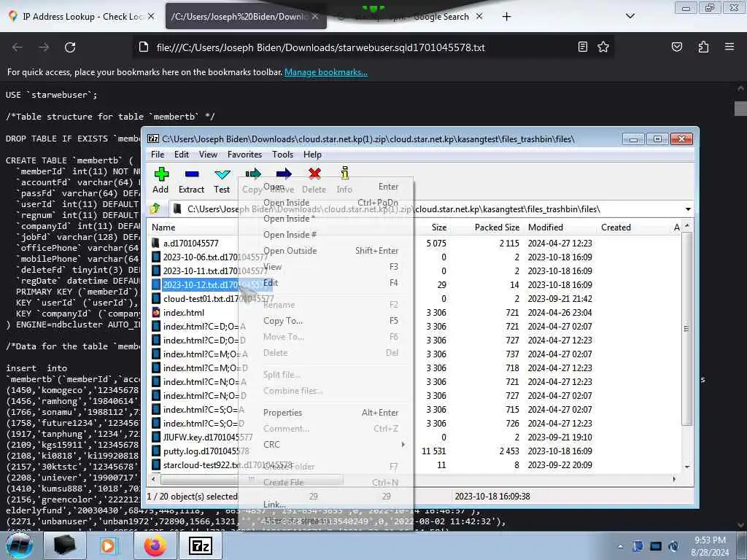Sort by the Created column header

[x=616, y=227]
